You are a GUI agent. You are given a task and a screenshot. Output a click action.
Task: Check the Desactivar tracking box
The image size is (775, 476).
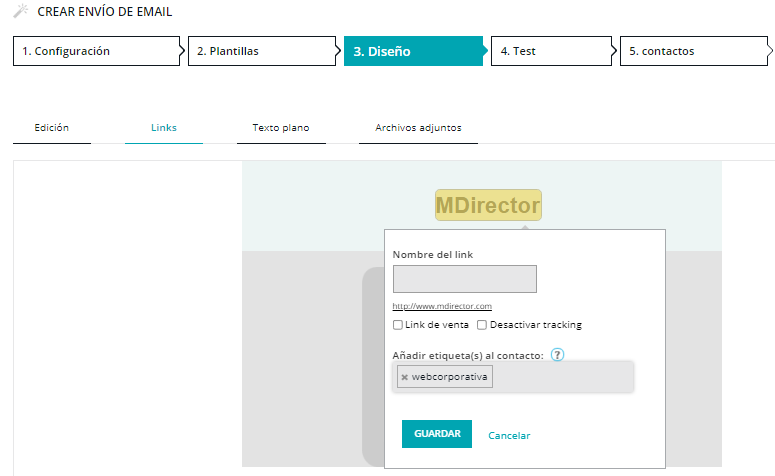coord(482,325)
